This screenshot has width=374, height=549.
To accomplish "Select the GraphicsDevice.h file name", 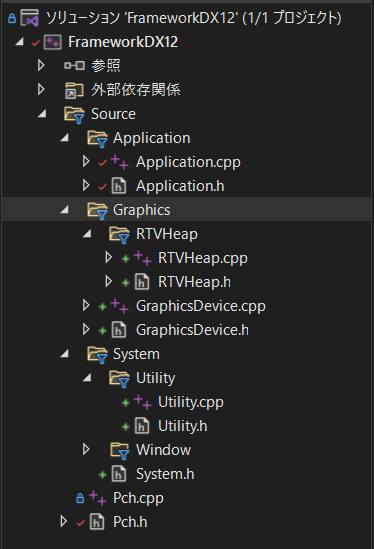I will tap(192, 330).
